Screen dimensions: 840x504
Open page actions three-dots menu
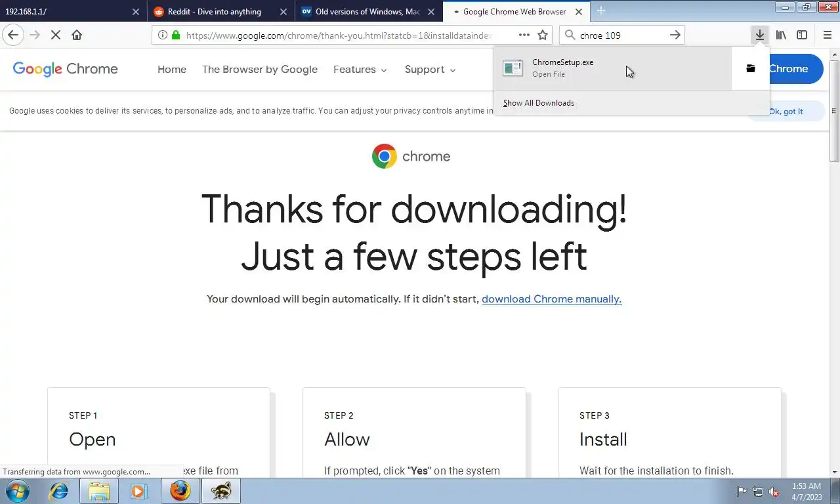click(x=524, y=35)
